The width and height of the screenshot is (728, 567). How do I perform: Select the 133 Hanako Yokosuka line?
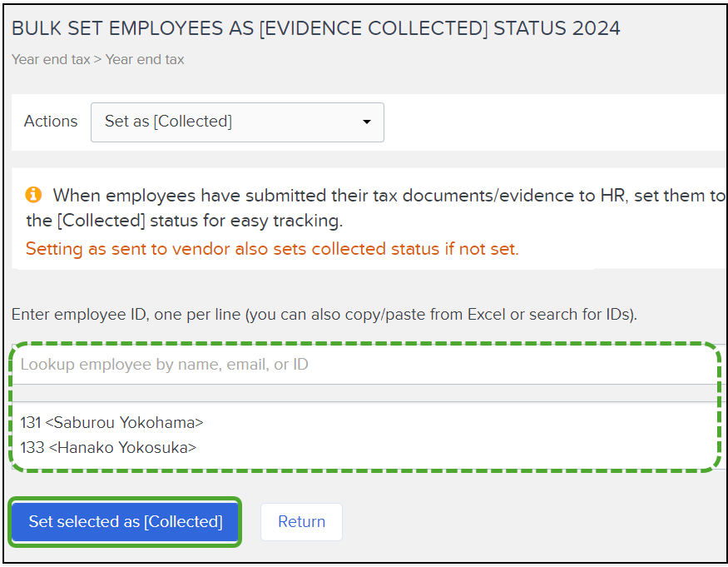coord(108,448)
